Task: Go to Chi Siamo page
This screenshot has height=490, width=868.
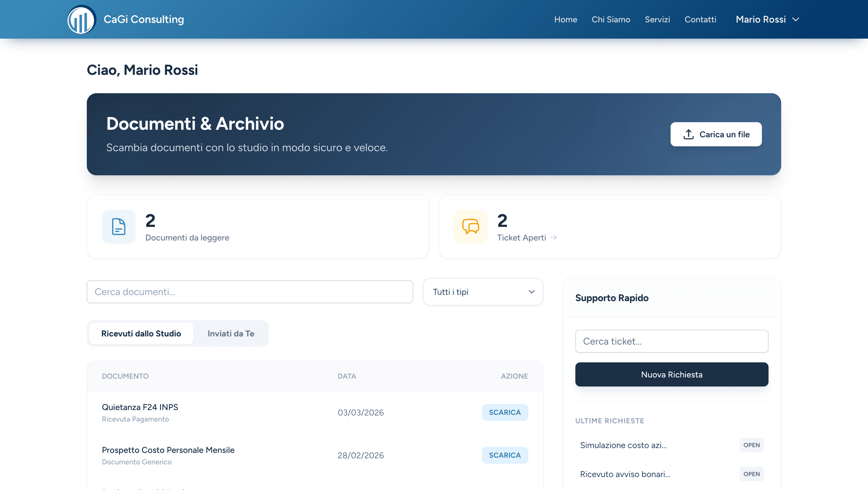Action: [611, 20]
